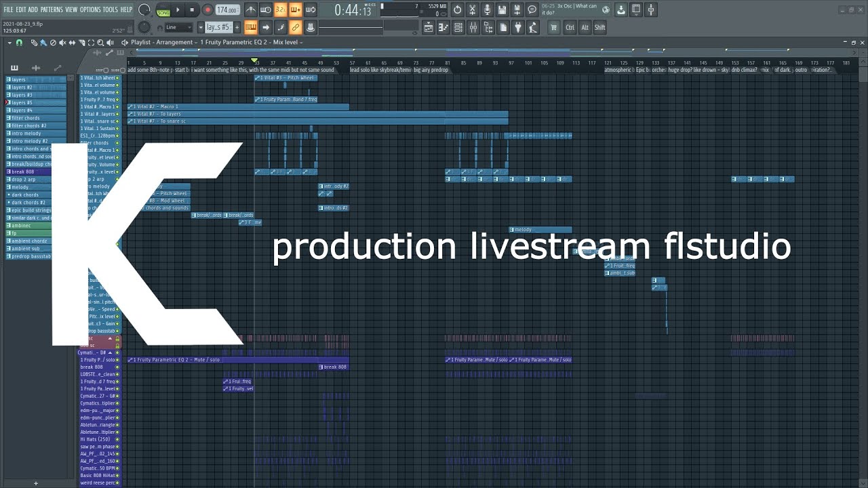The width and height of the screenshot is (868, 488).
Task: Select the 'predrop bassstab' pattern
Action: (37, 256)
